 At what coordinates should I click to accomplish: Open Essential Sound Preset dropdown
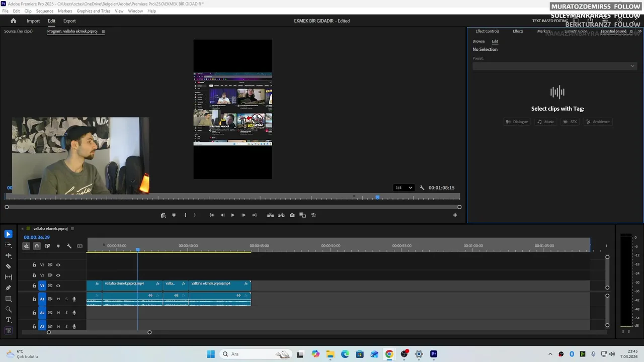click(x=554, y=66)
